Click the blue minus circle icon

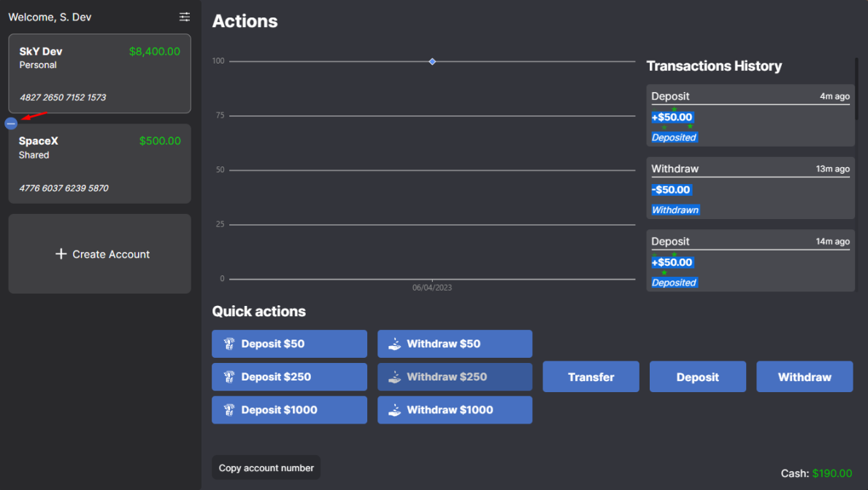pos(11,123)
